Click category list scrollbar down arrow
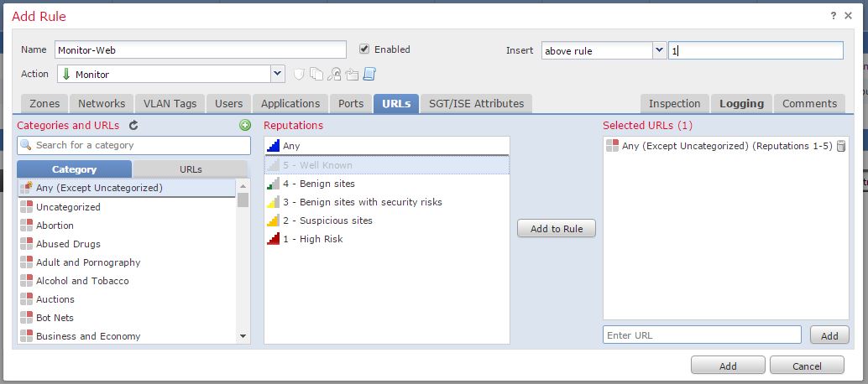868x384 pixels. pos(243,336)
